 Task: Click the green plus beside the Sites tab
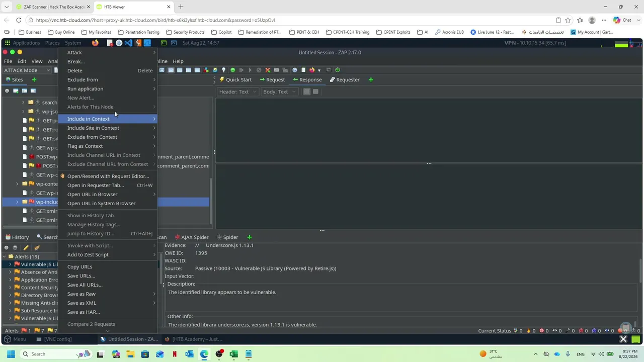point(34,79)
